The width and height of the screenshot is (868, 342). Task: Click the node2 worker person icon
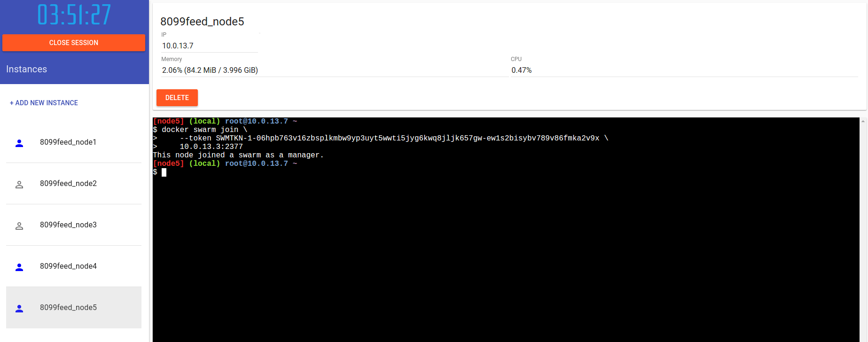[x=19, y=185]
